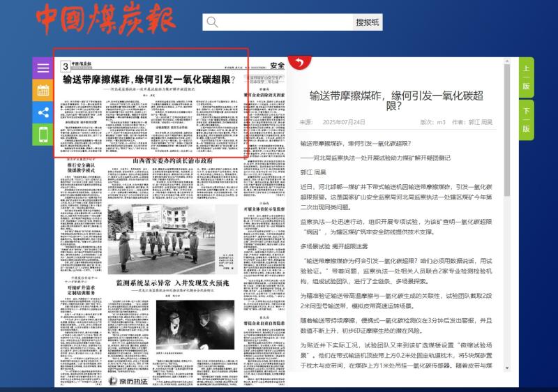
Task: Click the page number 3 box on newspaper
Action: click(66, 66)
